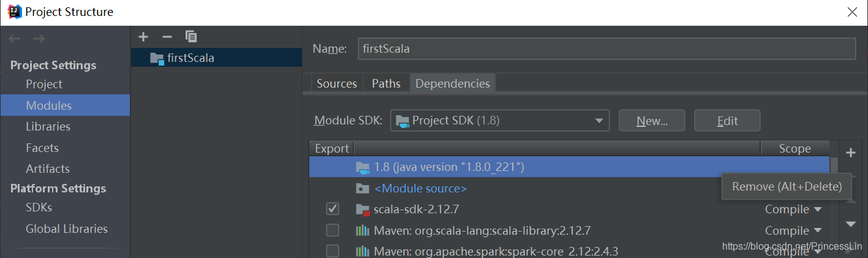
Task: Click the New... SDK button
Action: pos(652,121)
